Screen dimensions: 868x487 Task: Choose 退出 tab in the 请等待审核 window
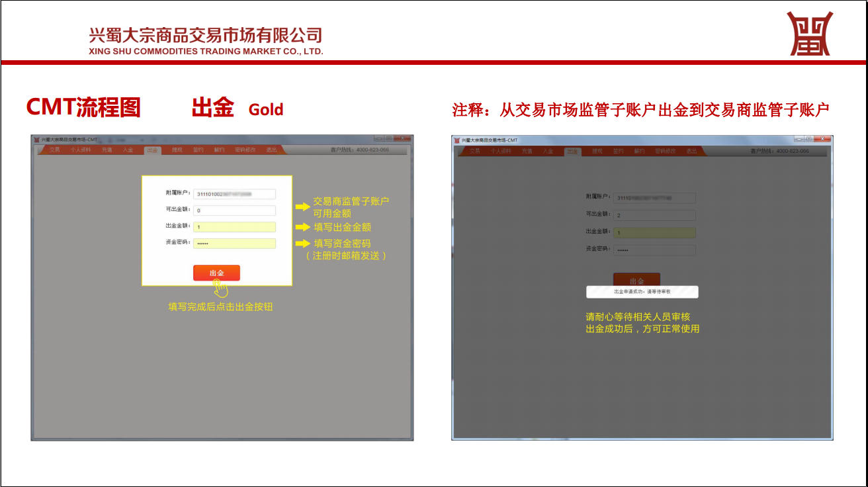tap(691, 152)
